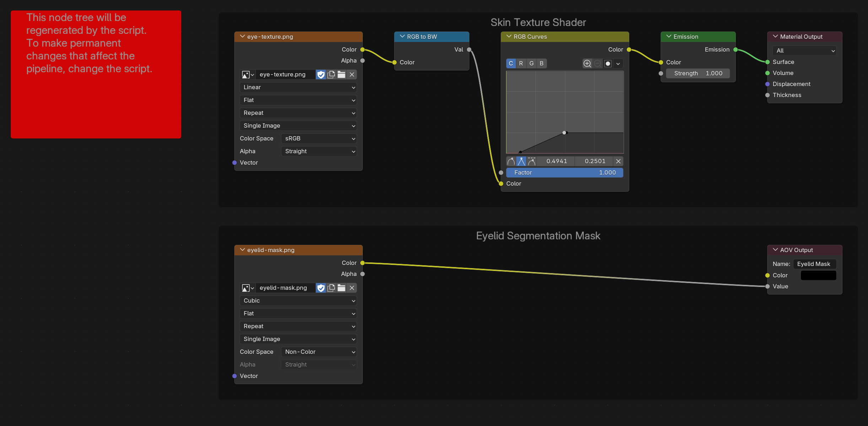Unlink the eyelid-mask.png image with X

click(x=352, y=288)
